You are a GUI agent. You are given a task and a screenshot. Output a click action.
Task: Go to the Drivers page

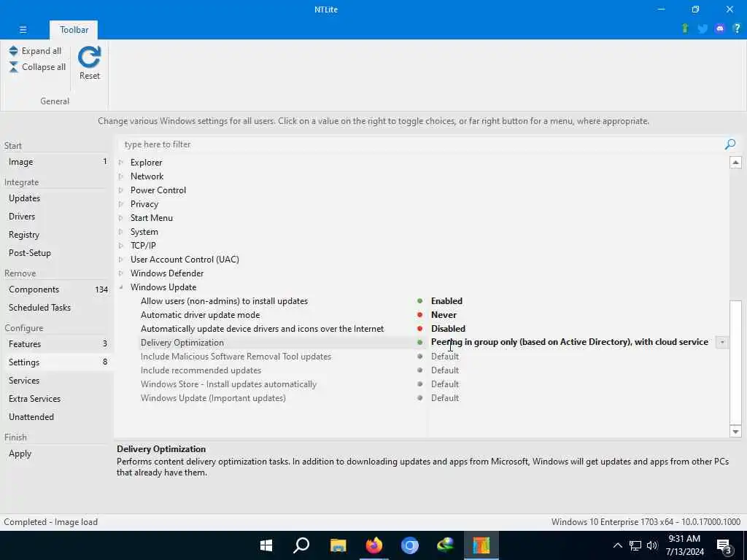coord(57,216)
